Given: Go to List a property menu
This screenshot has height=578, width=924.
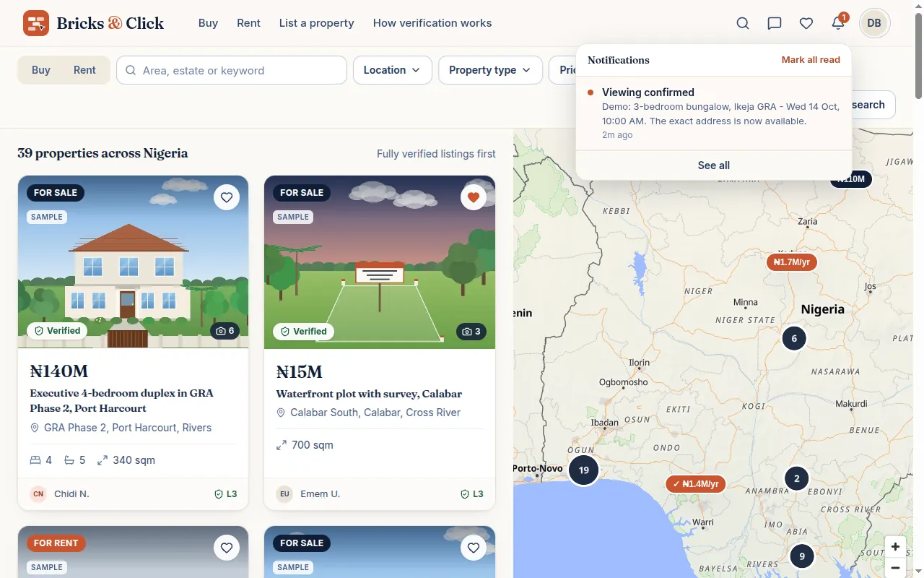Looking at the screenshot, I should tap(317, 23).
